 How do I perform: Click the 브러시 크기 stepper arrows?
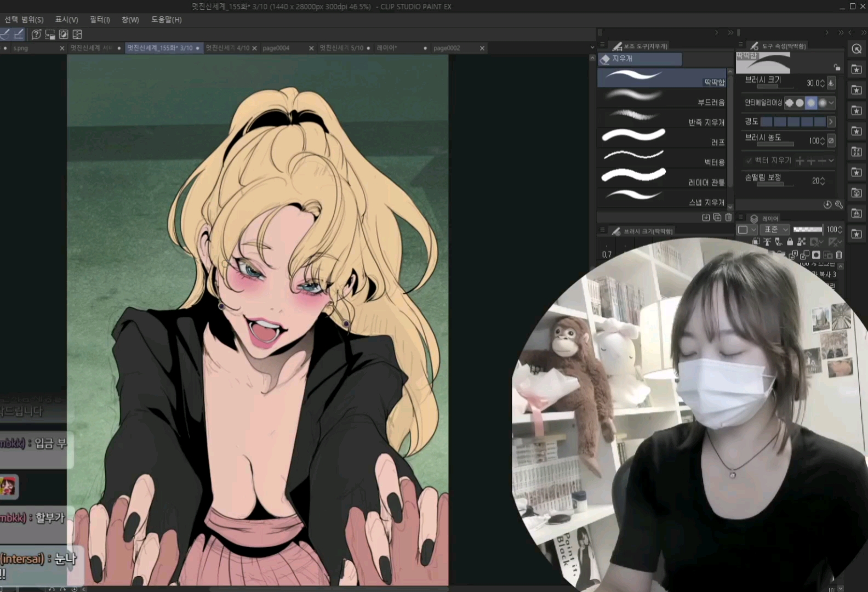click(x=823, y=83)
